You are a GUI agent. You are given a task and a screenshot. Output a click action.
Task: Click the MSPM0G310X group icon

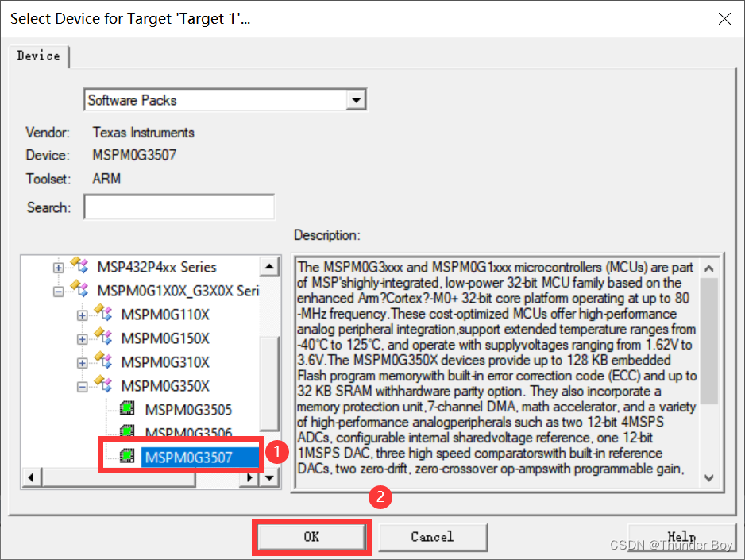point(103,360)
